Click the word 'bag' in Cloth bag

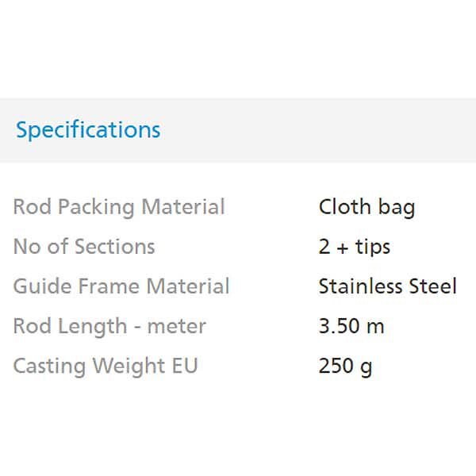point(395,209)
